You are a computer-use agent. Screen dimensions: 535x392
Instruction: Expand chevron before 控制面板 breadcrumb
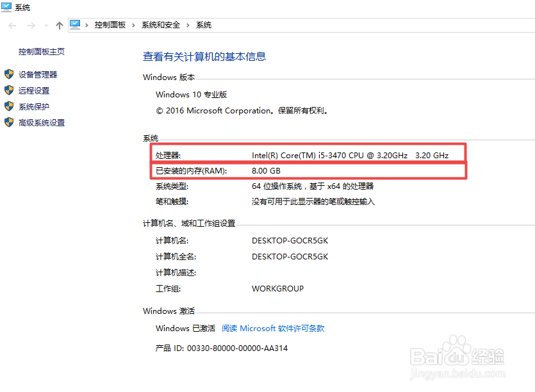[x=86, y=25]
